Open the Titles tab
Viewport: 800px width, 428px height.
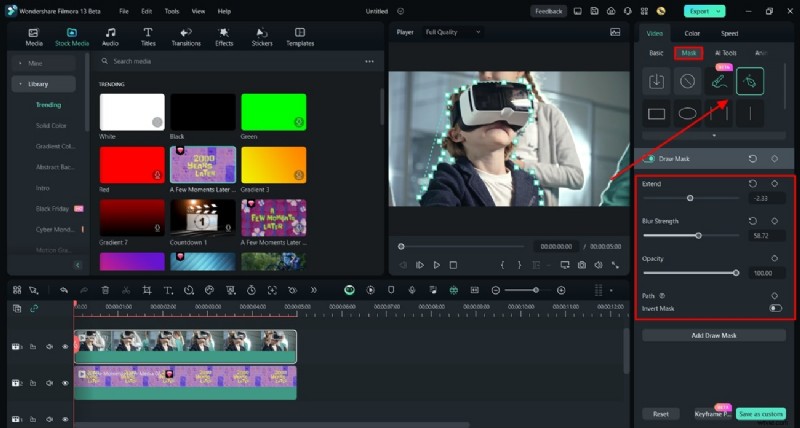click(148, 37)
